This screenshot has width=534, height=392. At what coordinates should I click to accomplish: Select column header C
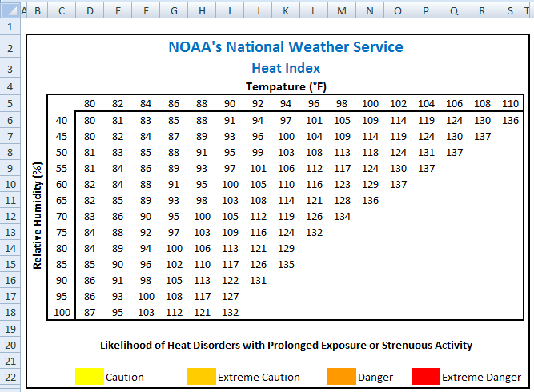[62, 11]
